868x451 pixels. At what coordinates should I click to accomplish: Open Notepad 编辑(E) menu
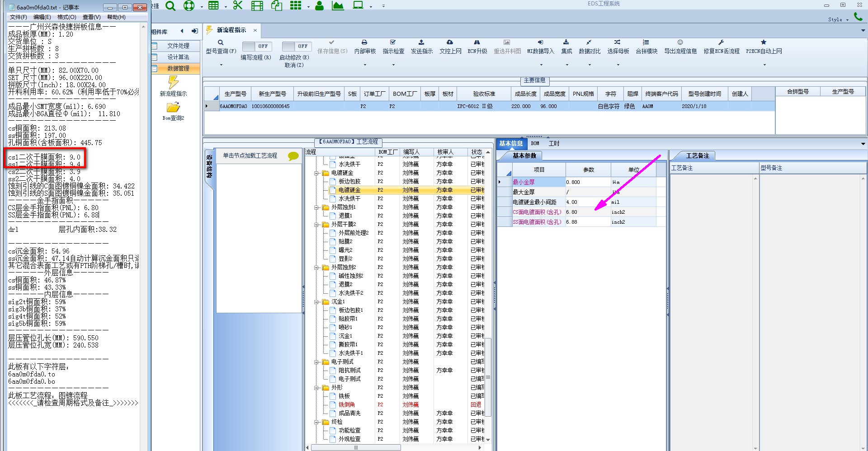pos(42,17)
